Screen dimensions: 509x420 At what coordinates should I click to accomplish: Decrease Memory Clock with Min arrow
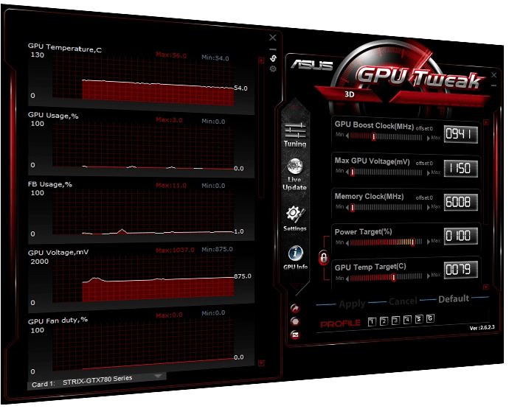[x=347, y=207]
